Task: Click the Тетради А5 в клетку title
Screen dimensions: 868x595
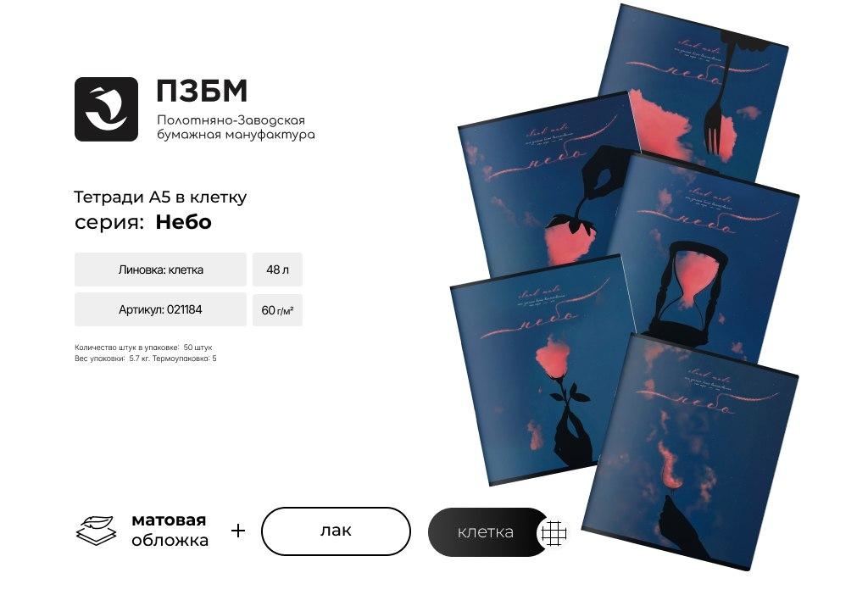Action: coord(160,197)
